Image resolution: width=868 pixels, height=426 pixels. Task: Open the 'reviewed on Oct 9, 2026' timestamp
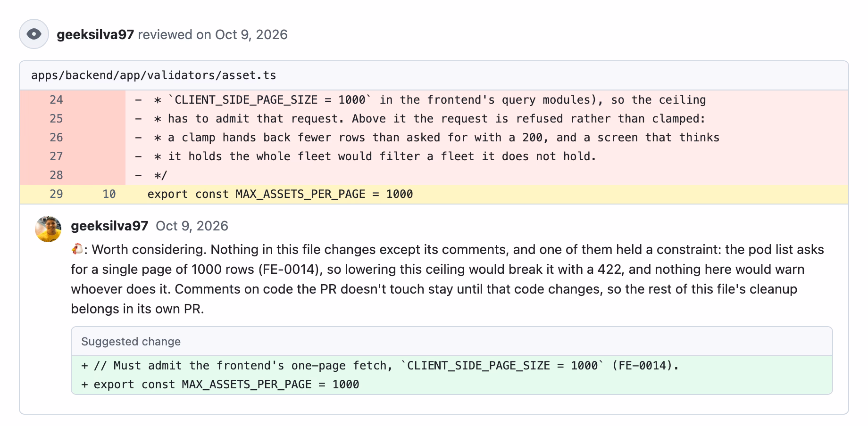(x=213, y=35)
